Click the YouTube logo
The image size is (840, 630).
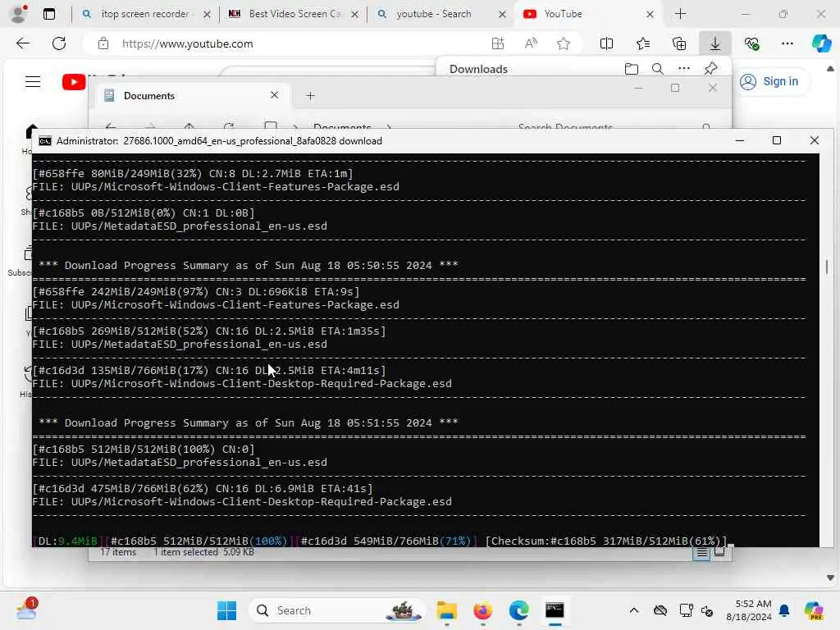[x=74, y=81]
